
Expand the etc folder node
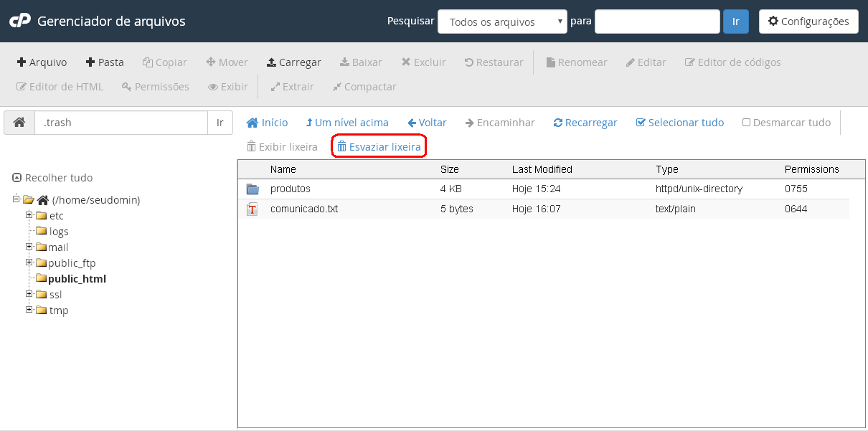29,215
